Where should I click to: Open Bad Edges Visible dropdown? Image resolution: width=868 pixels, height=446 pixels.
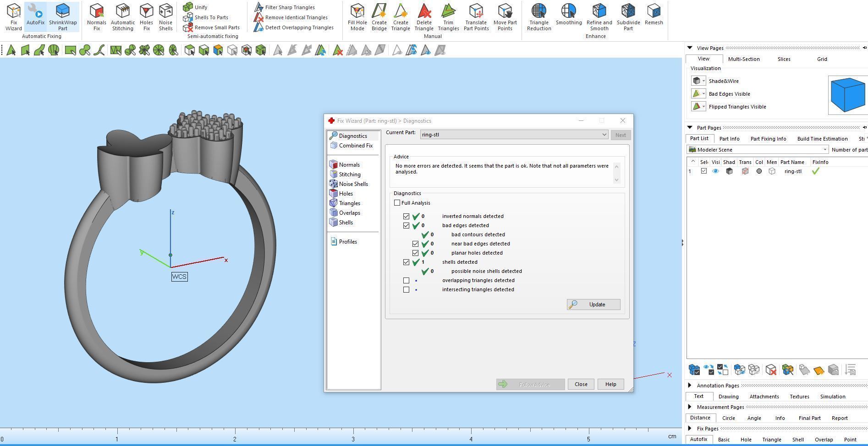703,94
